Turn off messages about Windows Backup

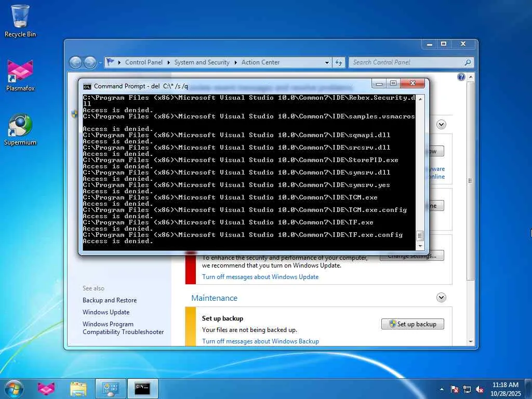tap(260, 341)
